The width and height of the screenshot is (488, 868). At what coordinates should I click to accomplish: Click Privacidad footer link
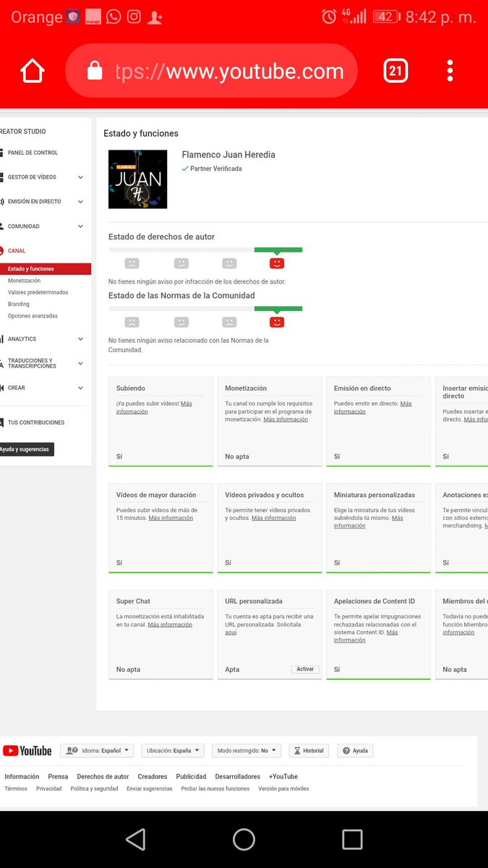[48, 788]
